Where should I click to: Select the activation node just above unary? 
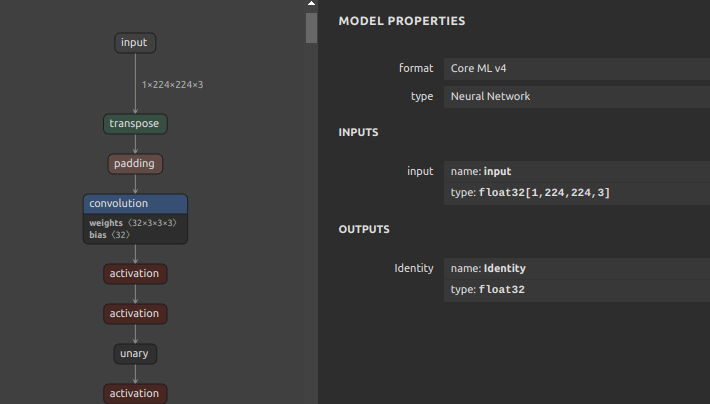point(135,313)
